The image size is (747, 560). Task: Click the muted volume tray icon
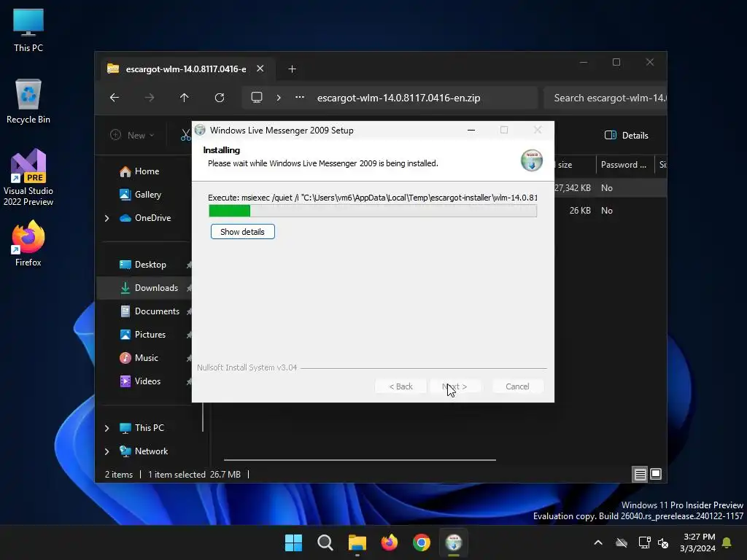click(662, 542)
